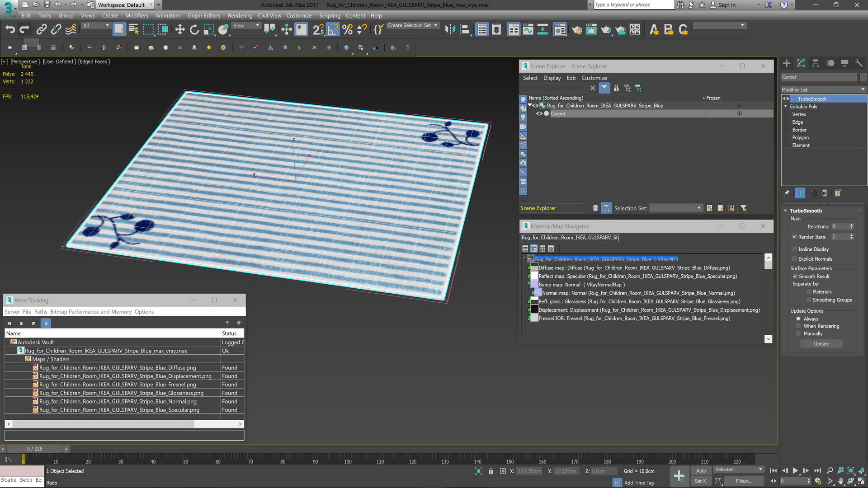Open the Selection Set dropdown in Scene Explorer
The width and height of the screenshot is (868, 488).
(675, 208)
